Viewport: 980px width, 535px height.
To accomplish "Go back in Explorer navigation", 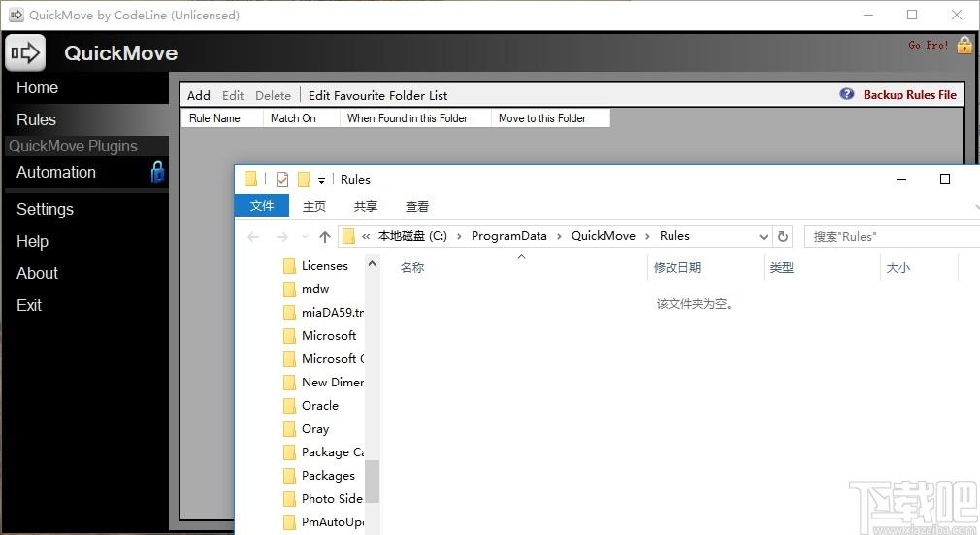I will click(253, 237).
